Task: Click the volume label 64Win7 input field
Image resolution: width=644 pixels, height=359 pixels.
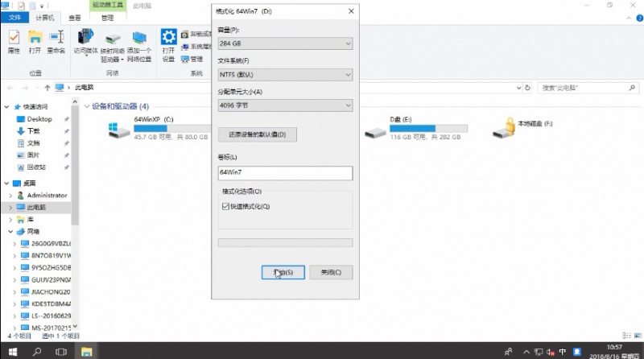Action: click(285, 173)
